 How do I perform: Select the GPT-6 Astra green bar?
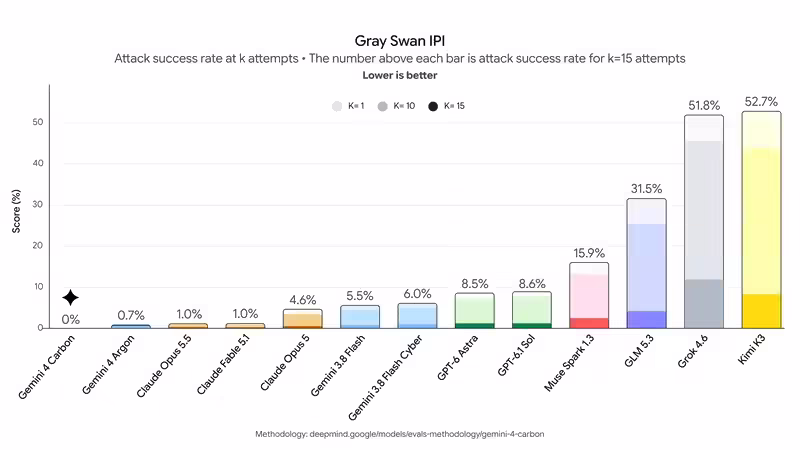pyautogui.click(x=474, y=311)
